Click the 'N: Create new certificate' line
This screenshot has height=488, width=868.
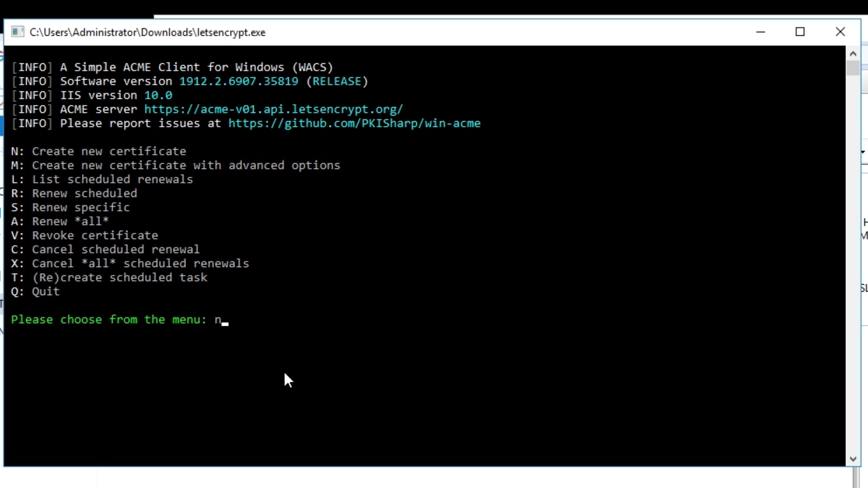click(99, 151)
